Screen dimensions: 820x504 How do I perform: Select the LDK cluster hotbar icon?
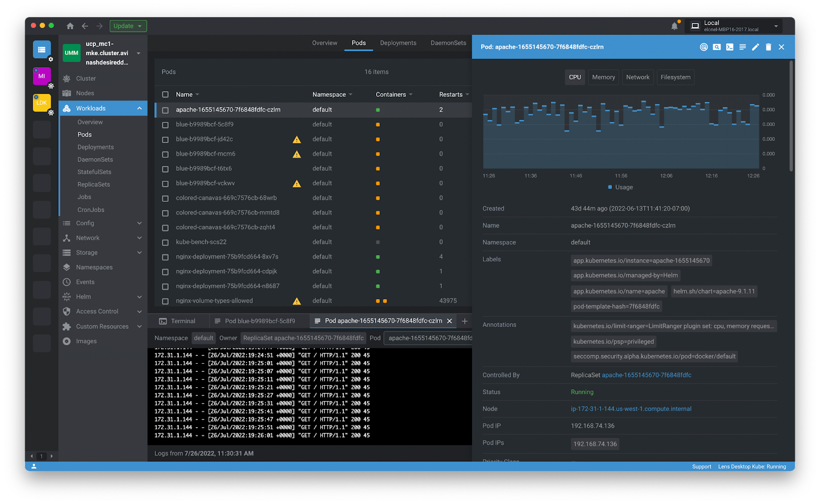(42, 103)
